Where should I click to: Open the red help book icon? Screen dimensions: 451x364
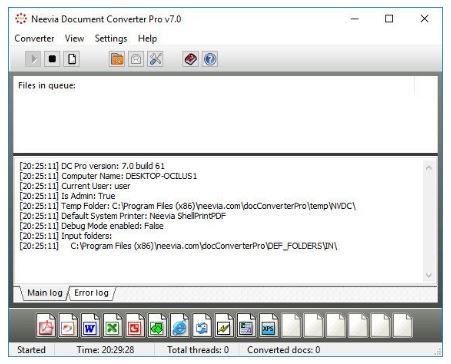click(x=191, y=59)
